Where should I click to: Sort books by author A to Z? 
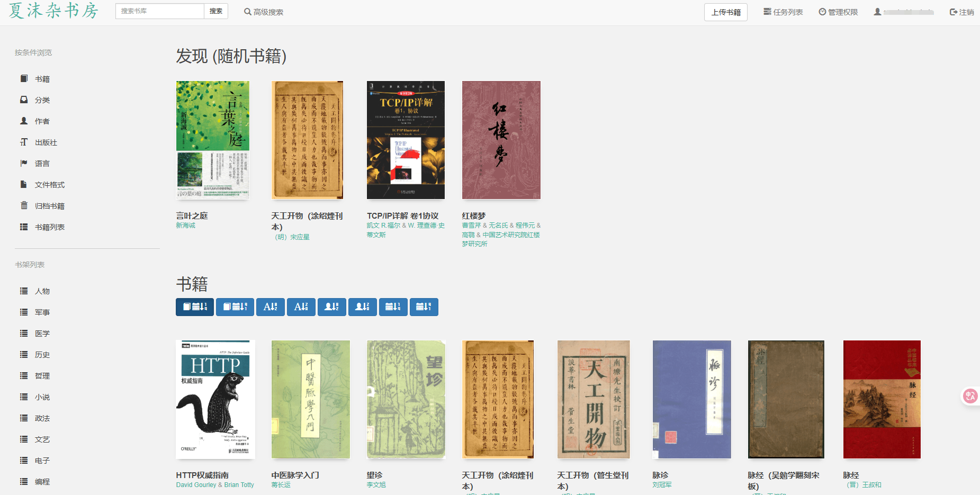(x=332, y=307)
